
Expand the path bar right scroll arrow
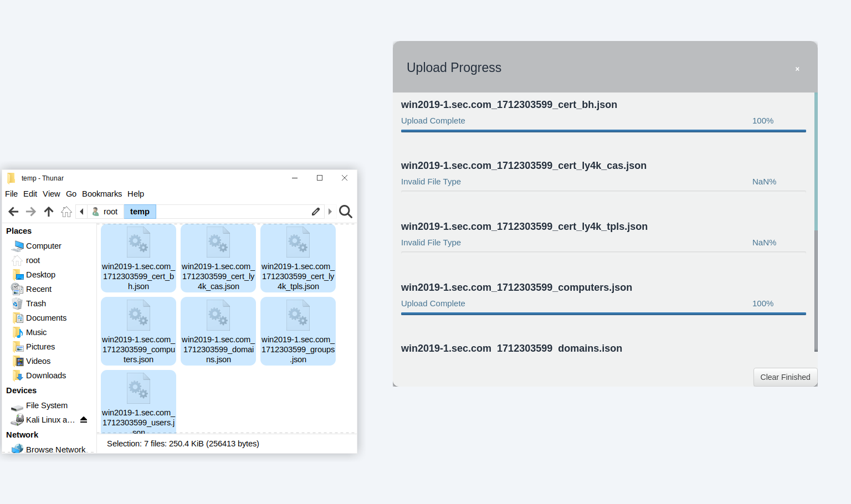(x=330, y=212)
